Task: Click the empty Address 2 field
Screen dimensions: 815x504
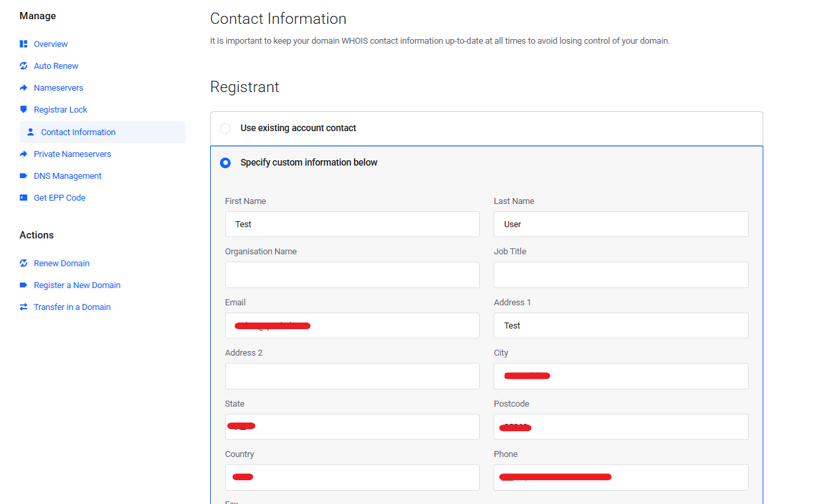Action: click(x=352, y=376)
